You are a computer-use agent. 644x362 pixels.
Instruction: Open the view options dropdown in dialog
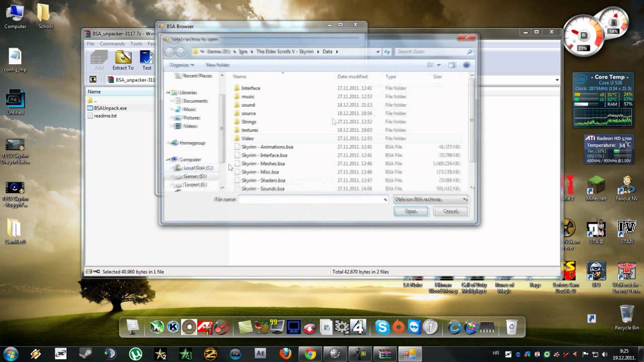[439, 65]
